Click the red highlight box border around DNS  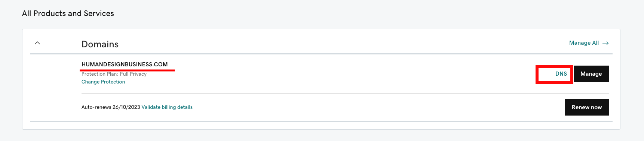pos(554,65)
